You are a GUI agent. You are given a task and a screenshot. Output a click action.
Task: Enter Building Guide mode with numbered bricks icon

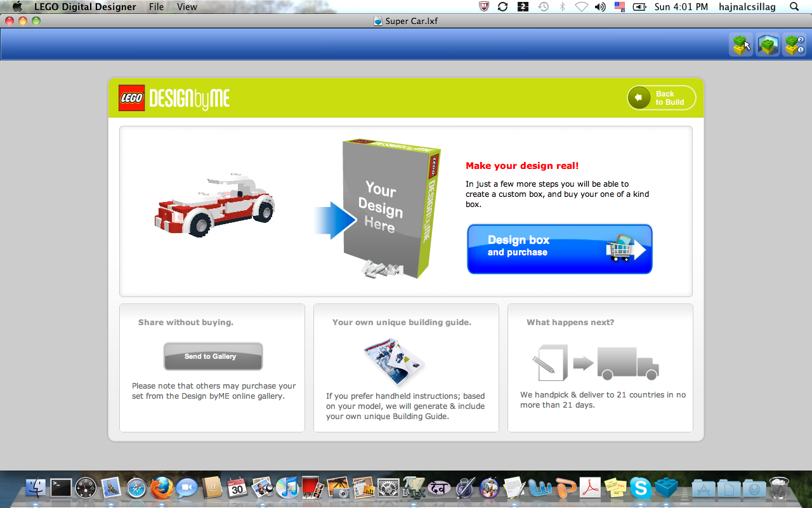click(x=794, y=44)
